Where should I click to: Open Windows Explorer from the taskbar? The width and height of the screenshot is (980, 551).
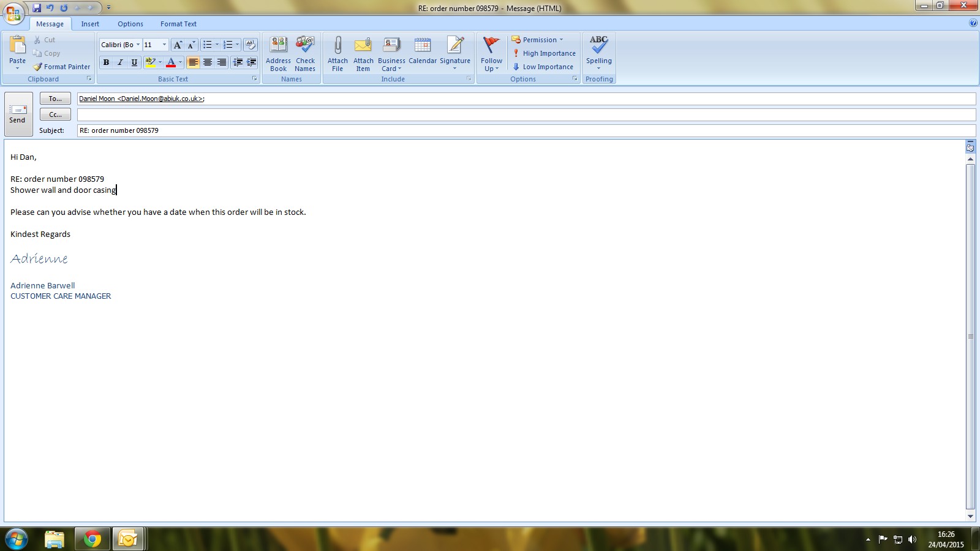click(55, 539)
